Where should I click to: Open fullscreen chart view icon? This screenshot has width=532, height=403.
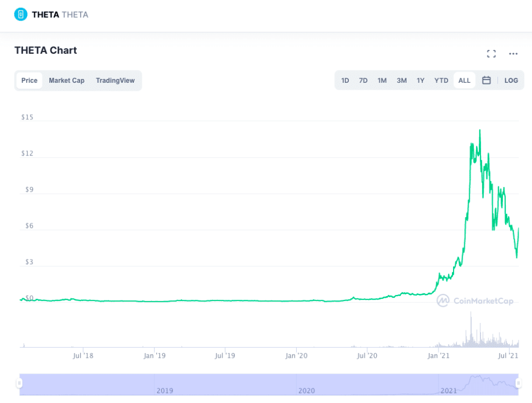(491, 54)
